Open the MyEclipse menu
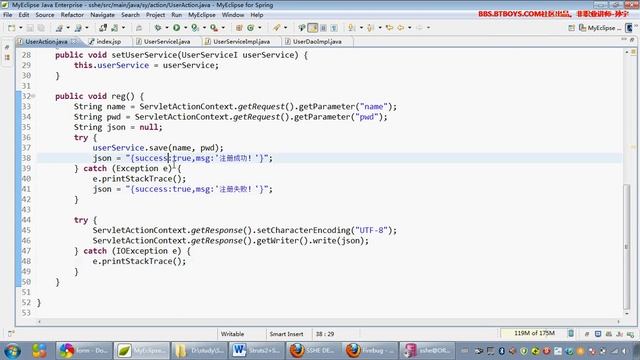Image resolution: width=640 pixels, height=360 pixels. click(202, 15)
